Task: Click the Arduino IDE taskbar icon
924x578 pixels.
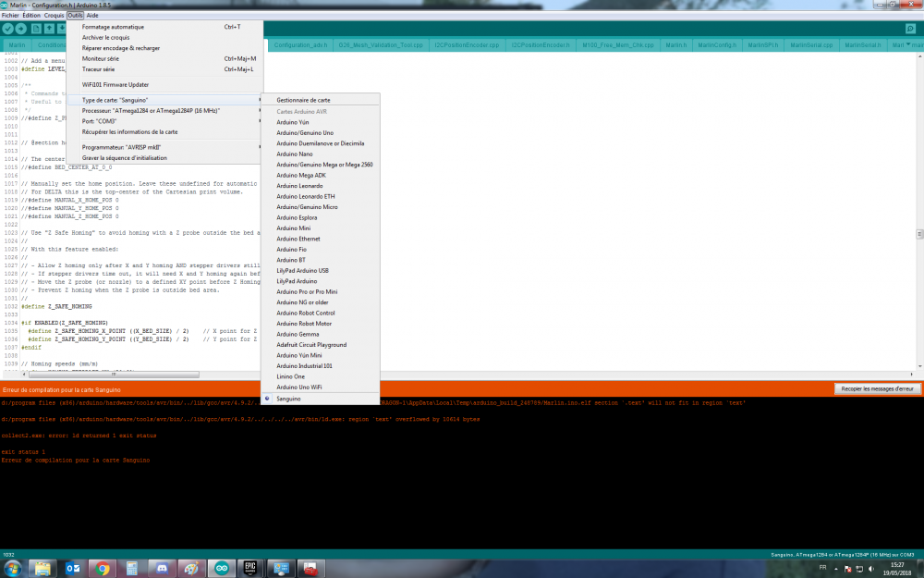Action: pyautogui.click(x=222, y=569)
